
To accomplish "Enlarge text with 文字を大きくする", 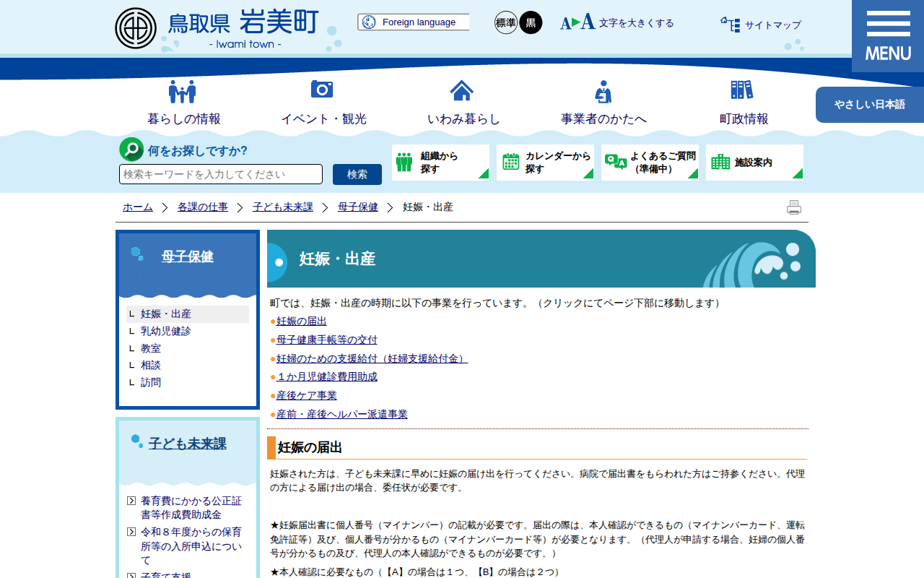I will pos(617,22).
